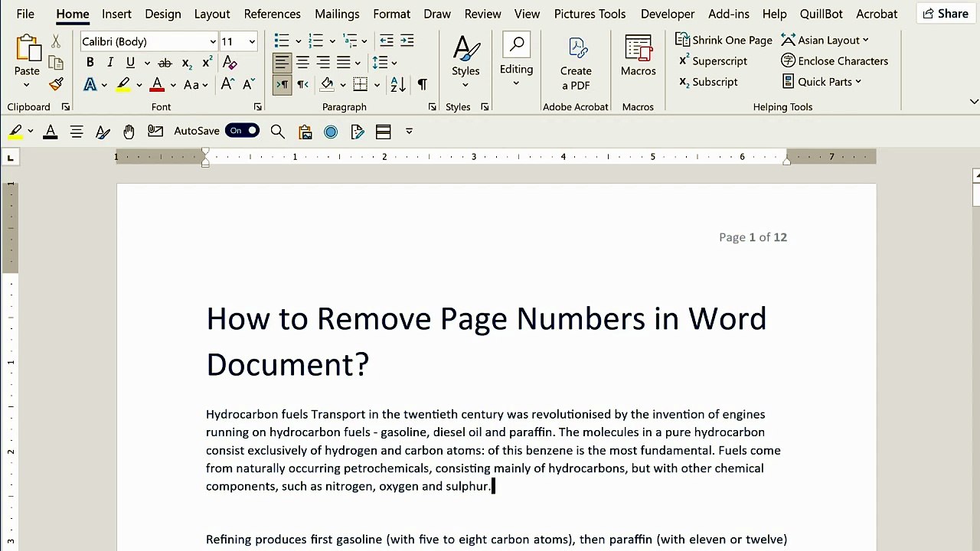Open the Macros tool
The width and height of the screenshot is (980, 551).
point(638,57)
